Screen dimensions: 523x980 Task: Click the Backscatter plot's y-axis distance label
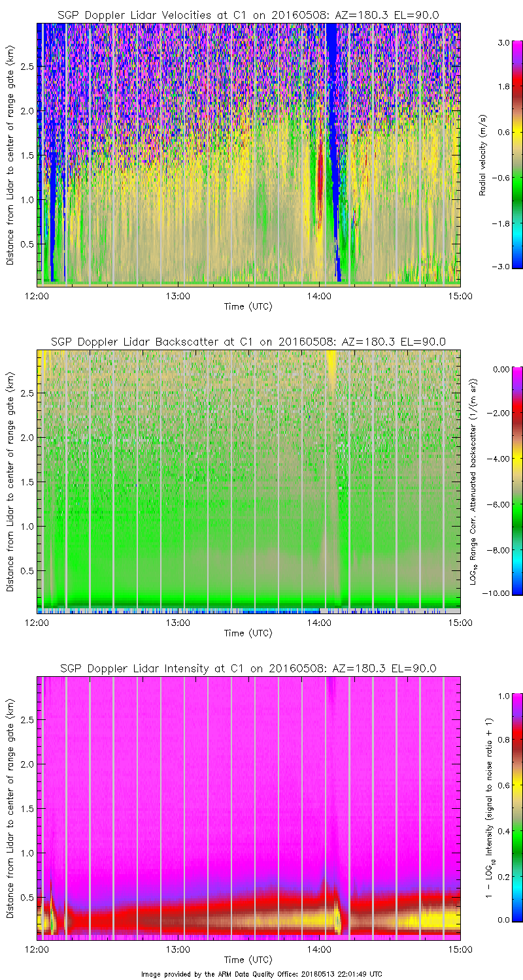point(10,481)
